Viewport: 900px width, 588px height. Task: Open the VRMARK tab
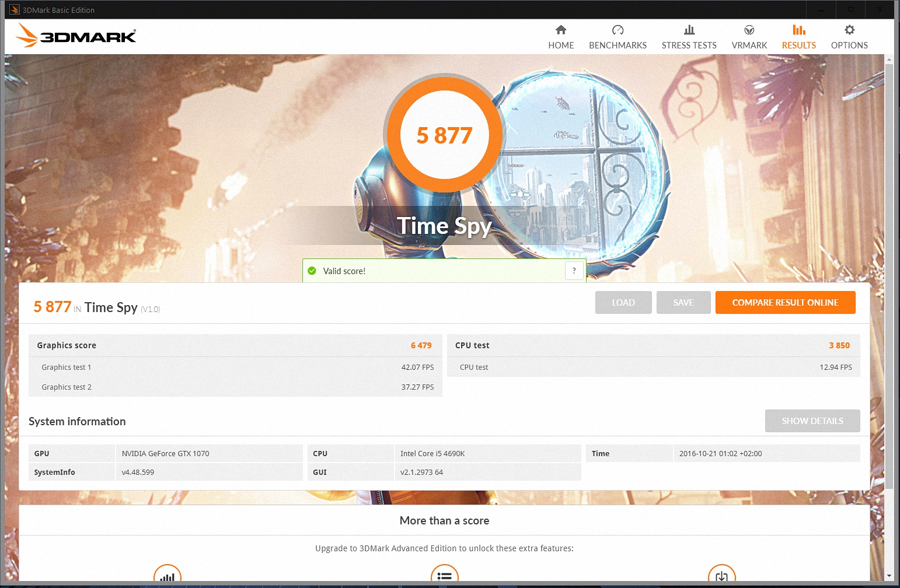[x=749, y=37]
